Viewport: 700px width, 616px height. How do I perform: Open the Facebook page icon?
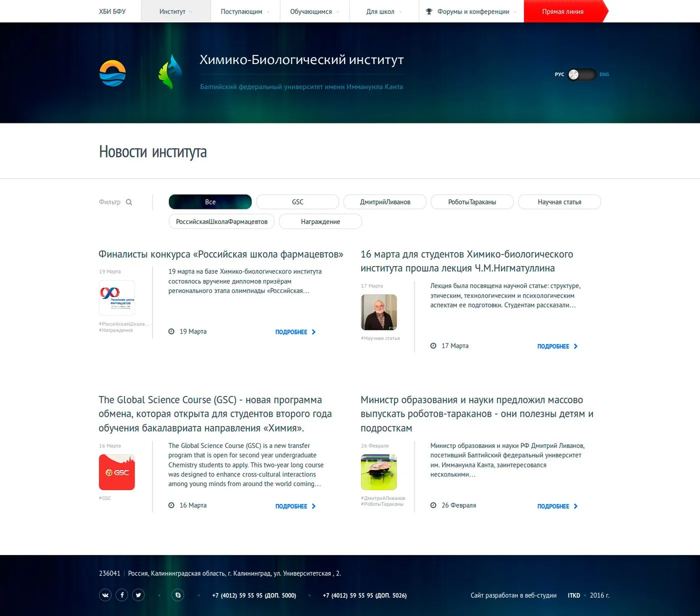(122, 595)
